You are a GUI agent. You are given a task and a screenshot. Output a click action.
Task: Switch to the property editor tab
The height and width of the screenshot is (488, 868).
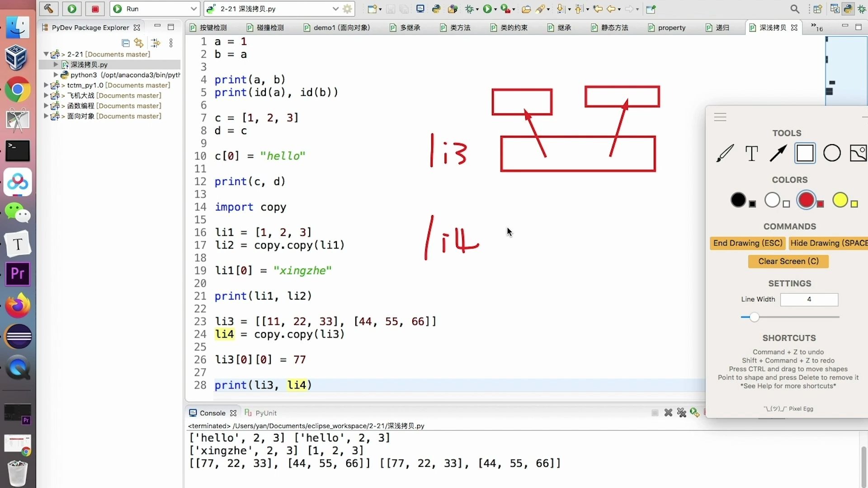[671, 28]
